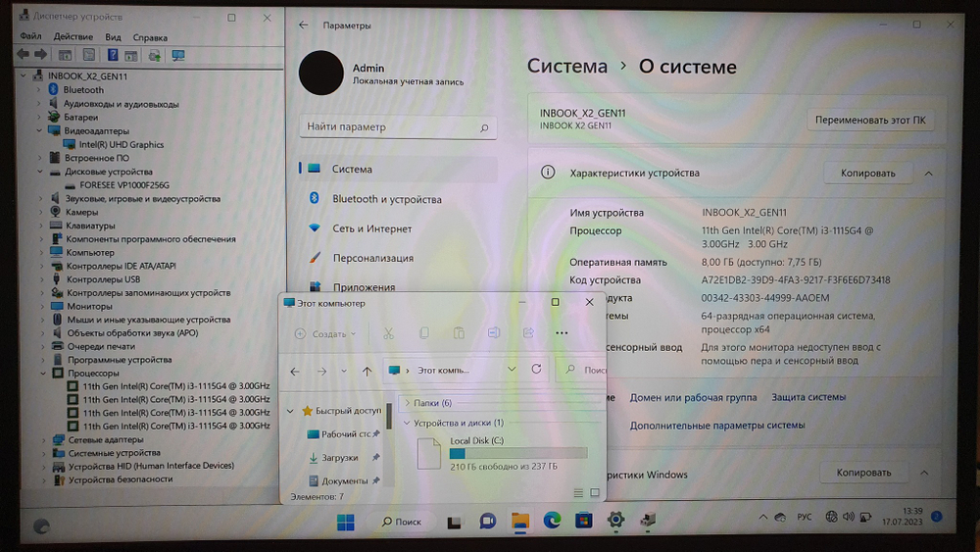Open the Файл menu in Device Manager
The height and width of the screenshot is (552, 980).
click(30, 36)
